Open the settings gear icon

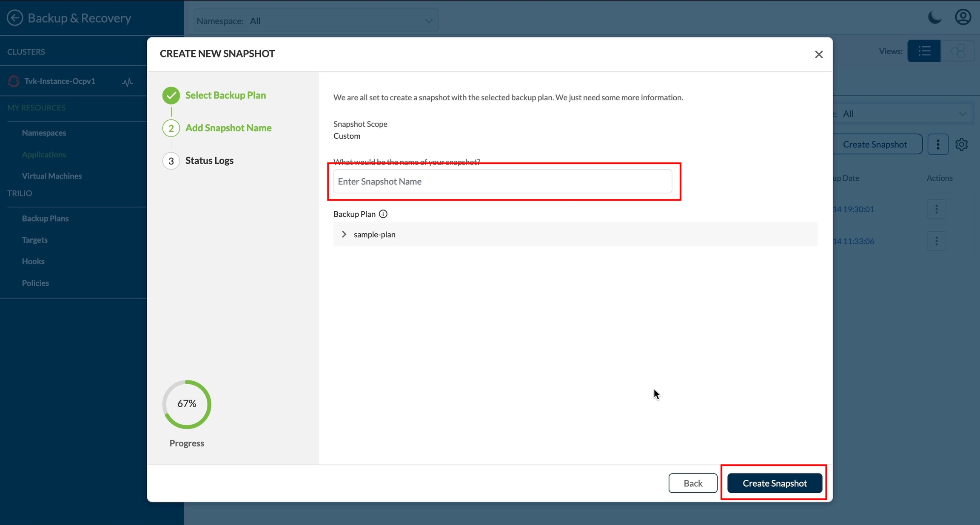[961, 145]
